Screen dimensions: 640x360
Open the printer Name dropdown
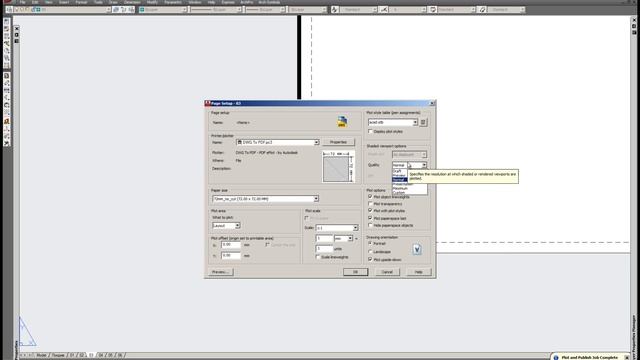[316, 142]
